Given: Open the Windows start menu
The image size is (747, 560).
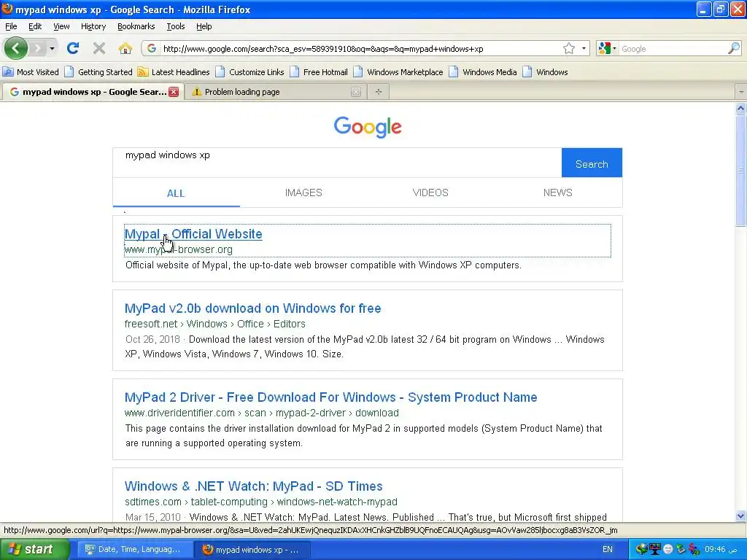Looking at the screenshot, I should pos(34,549).
